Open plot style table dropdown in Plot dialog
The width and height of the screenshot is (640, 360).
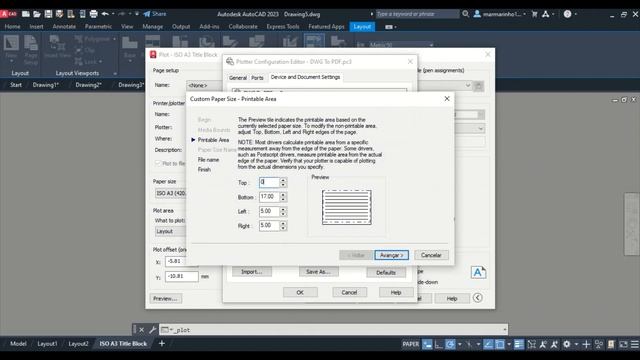pyautogui.click(x=467, y=85)
